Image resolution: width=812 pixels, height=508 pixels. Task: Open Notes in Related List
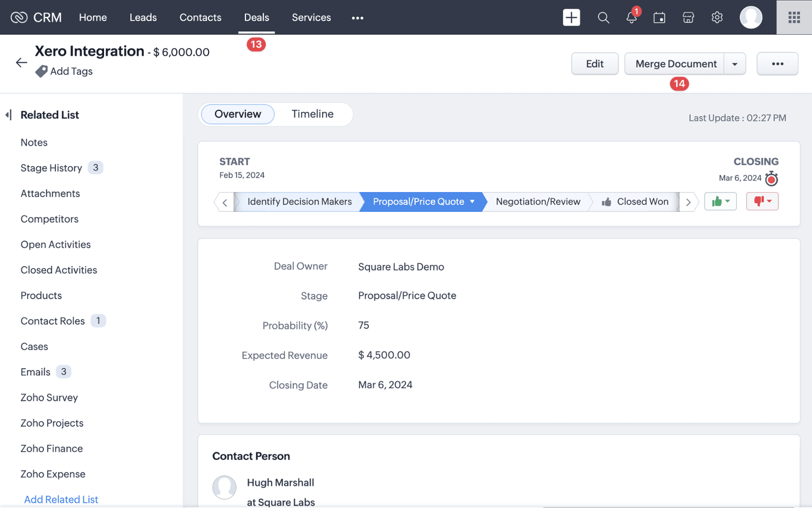click(34, 143)
